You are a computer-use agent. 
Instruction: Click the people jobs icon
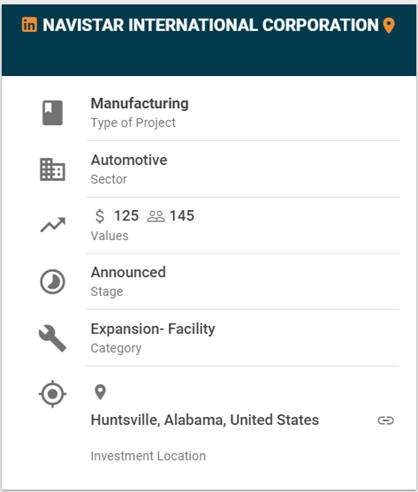coord(156,216)
